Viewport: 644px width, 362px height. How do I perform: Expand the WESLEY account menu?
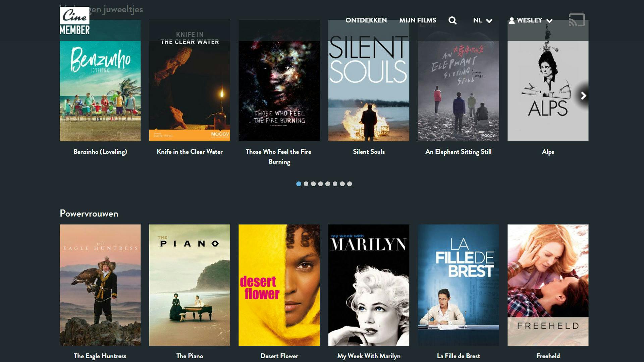tap(530, 20)
